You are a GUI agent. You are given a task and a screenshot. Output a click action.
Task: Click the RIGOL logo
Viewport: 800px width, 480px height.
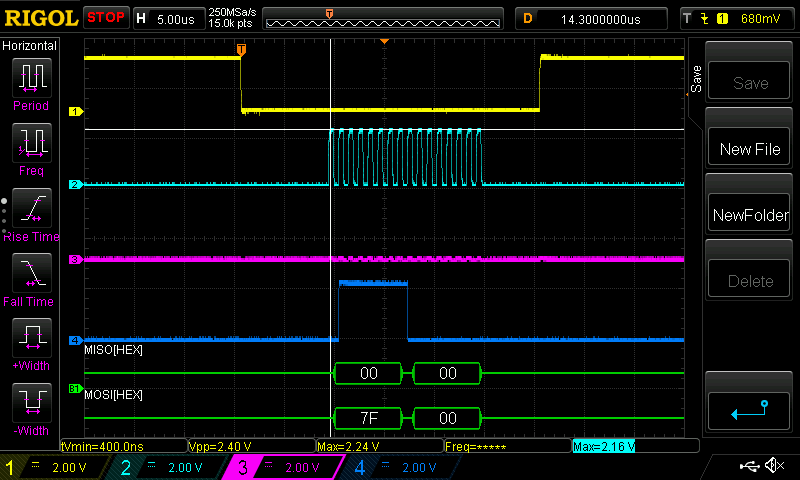click(x=41, y=18)
